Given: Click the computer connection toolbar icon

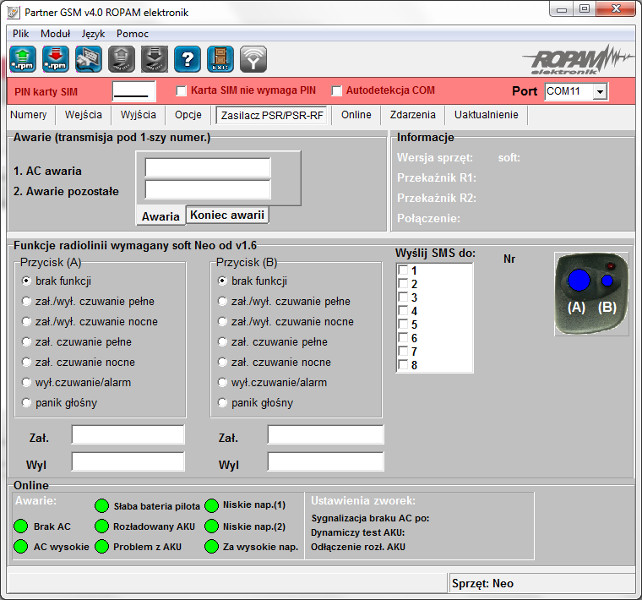Looking at the screenshot, I should click(89, 59).
